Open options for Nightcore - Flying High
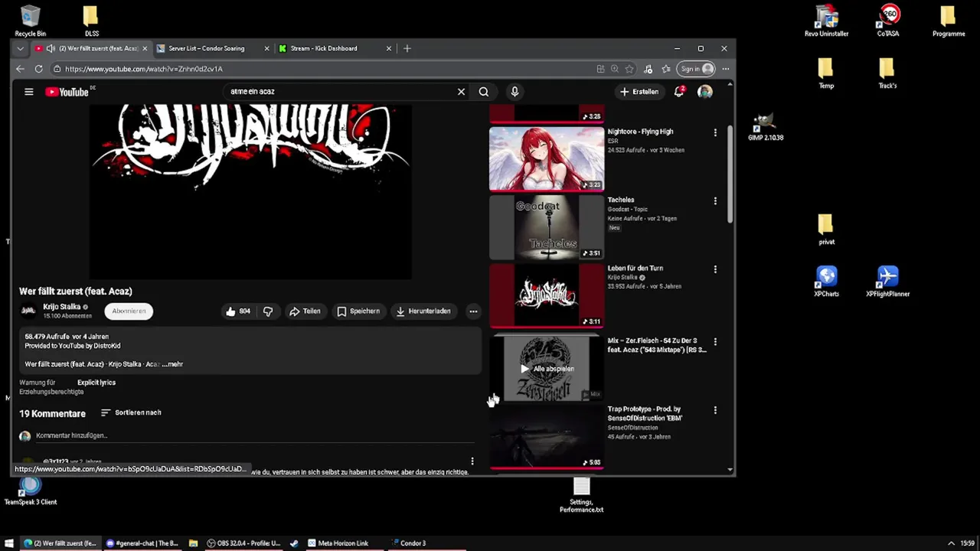Image resolution: width=980 pixels, height=551 pixels. click(715, 132)
